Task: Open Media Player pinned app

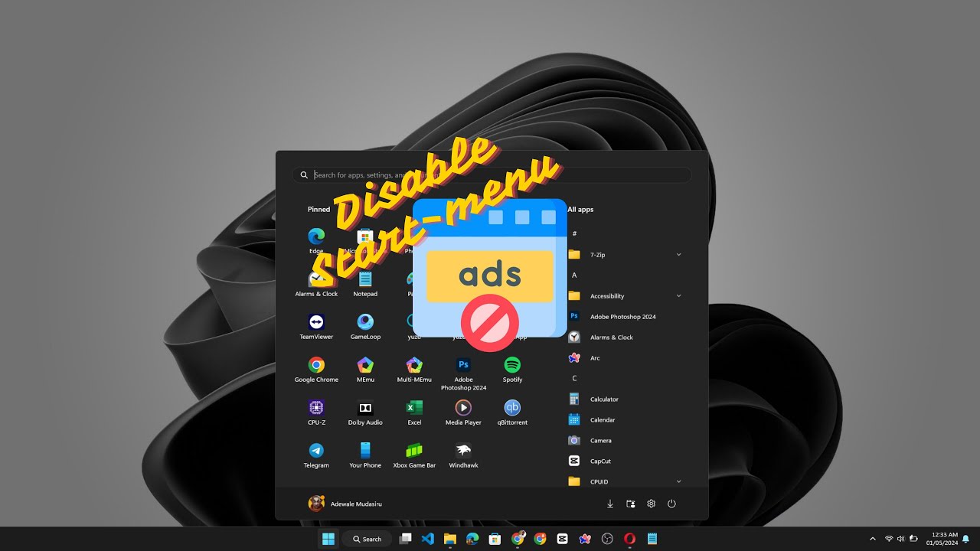Action: point(463,412)
